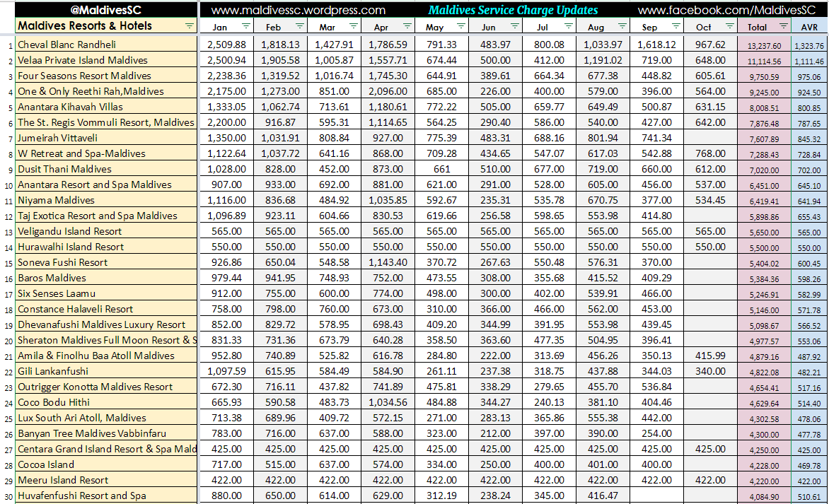Image resolution: width=829 pixels, height=504 pixels.
Task: Click the www.maldivessc.wordpress.com link
Action: pyautogui.click(x=298, y=10)
